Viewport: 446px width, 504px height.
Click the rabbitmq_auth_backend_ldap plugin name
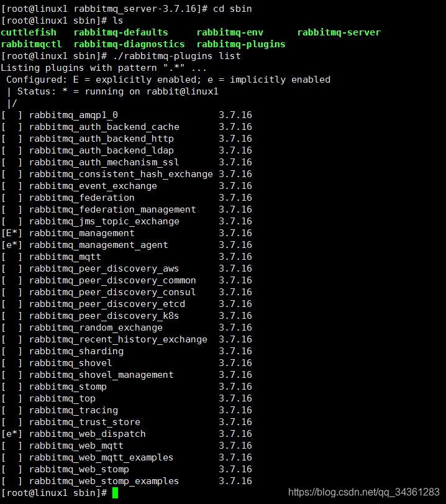101,150
